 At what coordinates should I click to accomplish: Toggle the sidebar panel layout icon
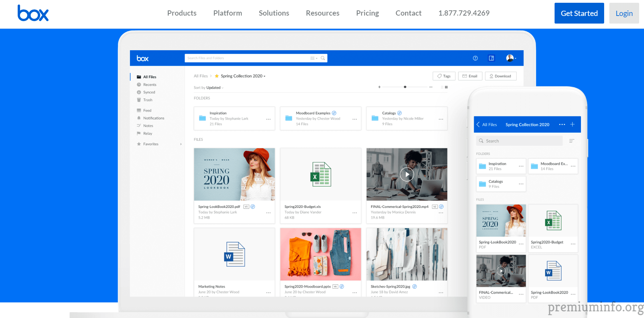491,58
